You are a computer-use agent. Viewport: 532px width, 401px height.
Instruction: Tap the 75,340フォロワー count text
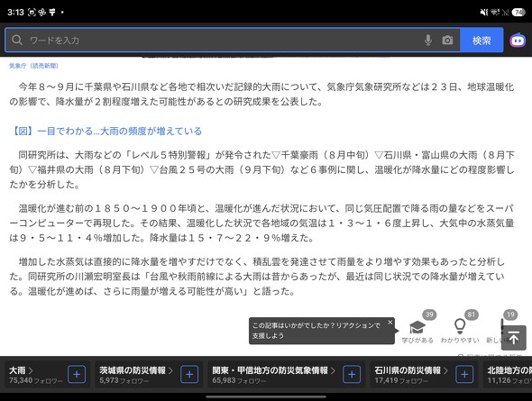(x=36, y=380)
